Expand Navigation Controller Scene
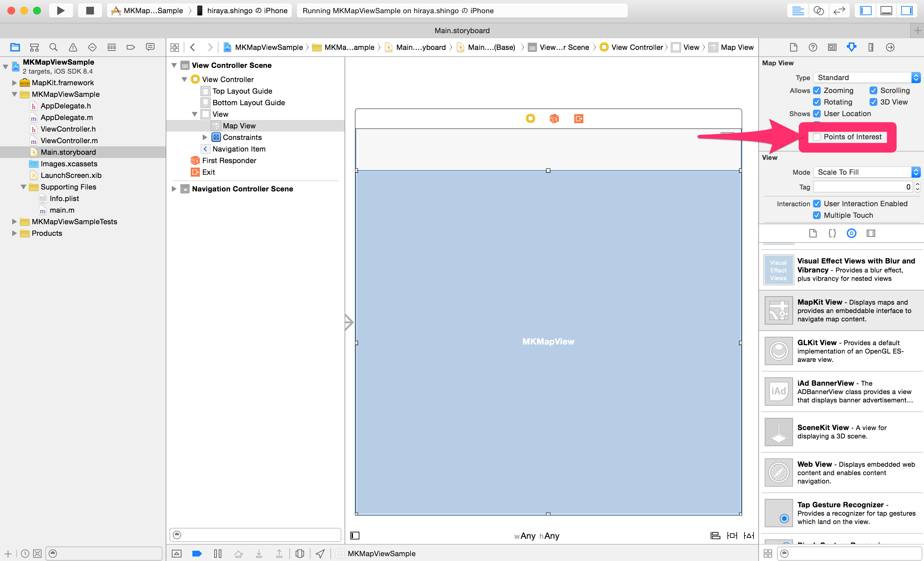 pos(174,189)
